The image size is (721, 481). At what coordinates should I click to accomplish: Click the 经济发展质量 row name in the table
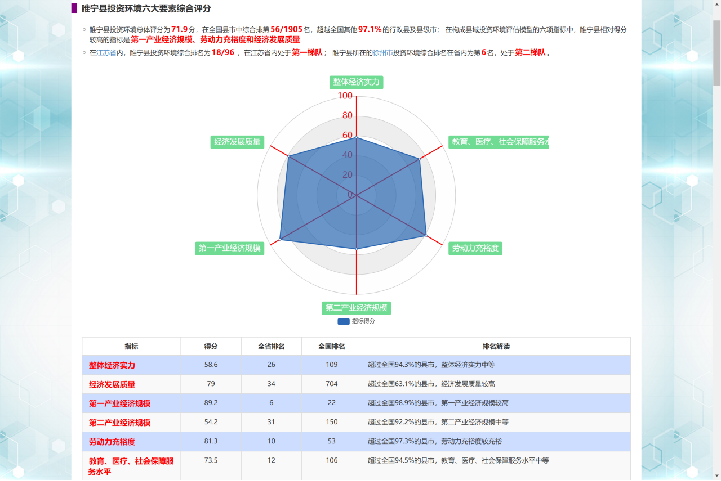click(112, 384)
